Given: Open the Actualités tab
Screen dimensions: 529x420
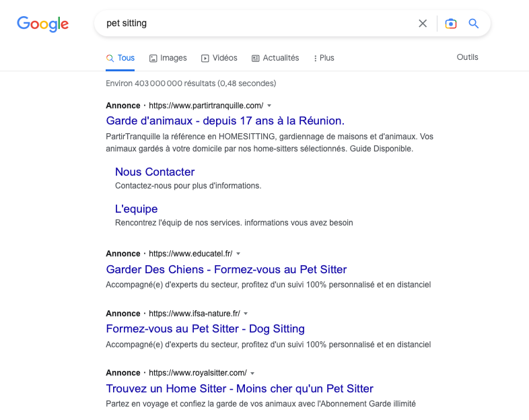Looking at the screenshot, I should coord(275,58).
